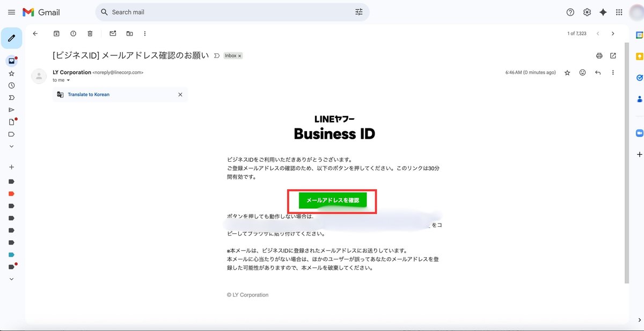Open Google apps grid
Image resolution: width=644 pixels, height=331 pixels.
coord(619,12)
